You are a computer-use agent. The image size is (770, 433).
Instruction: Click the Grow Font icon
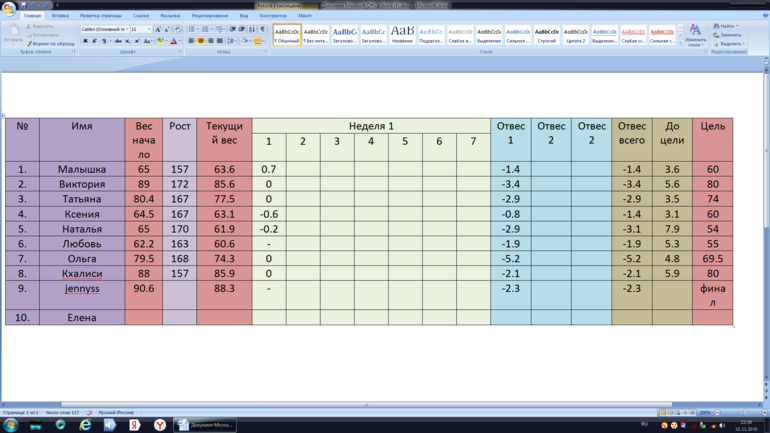tap(156, 30)
